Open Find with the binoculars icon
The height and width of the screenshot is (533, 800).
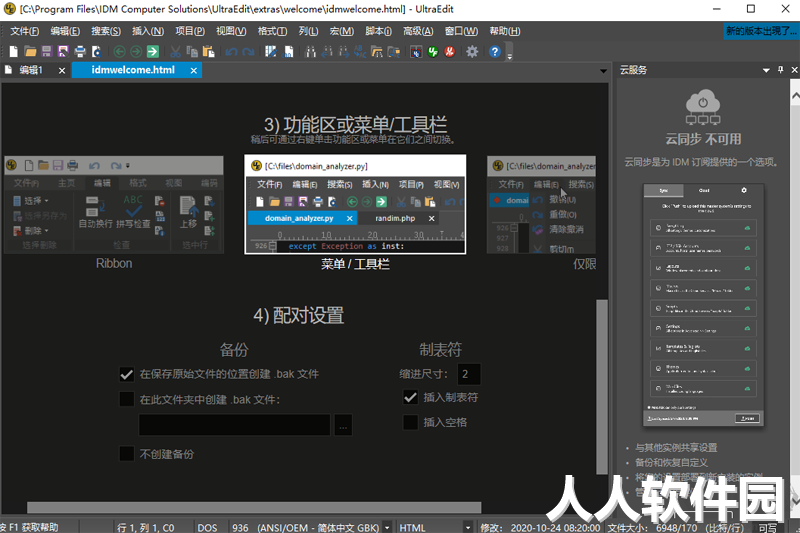(x=310, y=52)
